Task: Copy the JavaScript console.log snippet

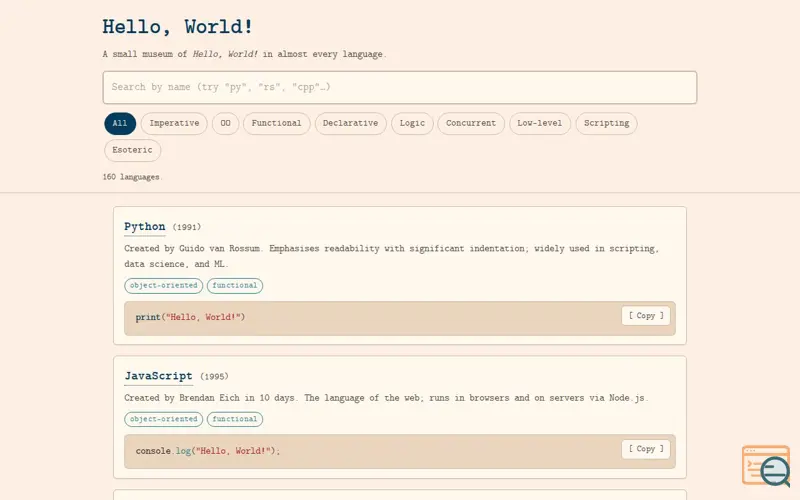Action: 646,449
